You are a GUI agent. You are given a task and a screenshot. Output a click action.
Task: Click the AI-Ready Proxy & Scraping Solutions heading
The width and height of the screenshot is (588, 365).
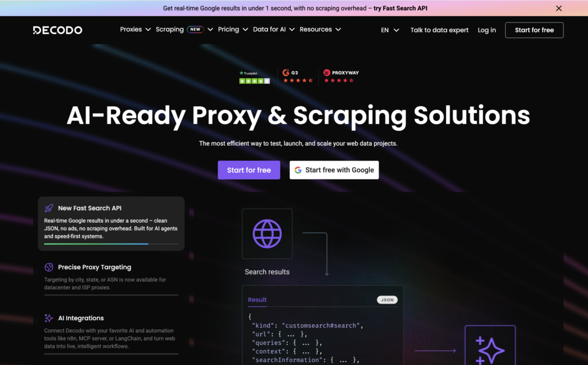tap(298, 115)
